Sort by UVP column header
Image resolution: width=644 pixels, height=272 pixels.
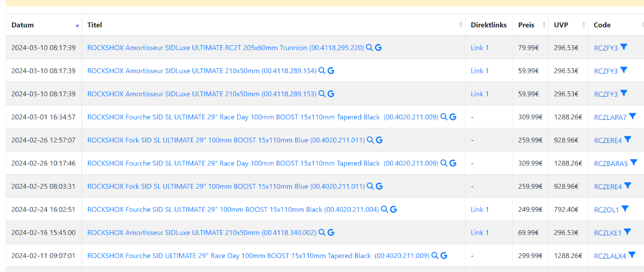tap(561, 25)
